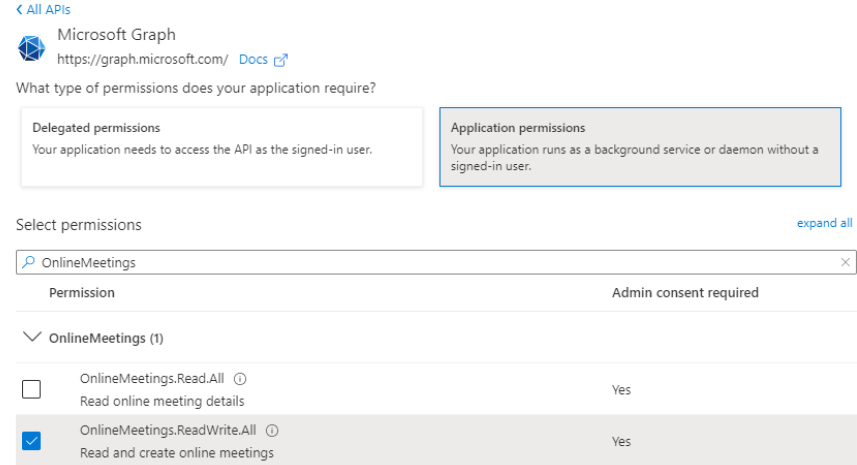Image resolution: width=857 pixels, height=465 pixels.
Task: Click the OnlineMeetings search field
Action: (x=430, y=262)
